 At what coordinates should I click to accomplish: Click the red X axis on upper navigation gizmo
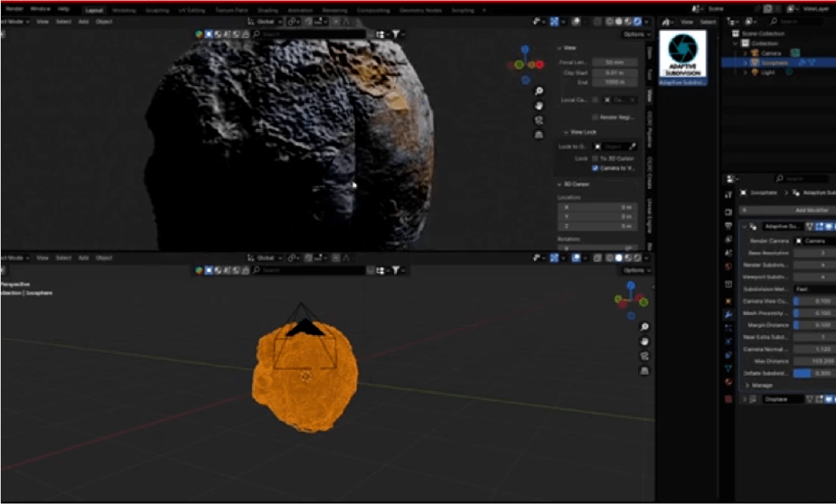540,64
